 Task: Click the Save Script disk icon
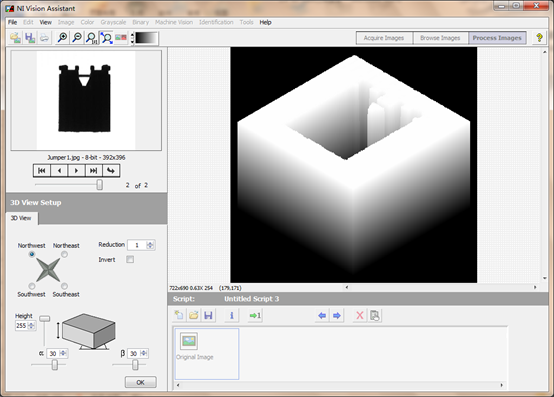[x=208, y=315]
